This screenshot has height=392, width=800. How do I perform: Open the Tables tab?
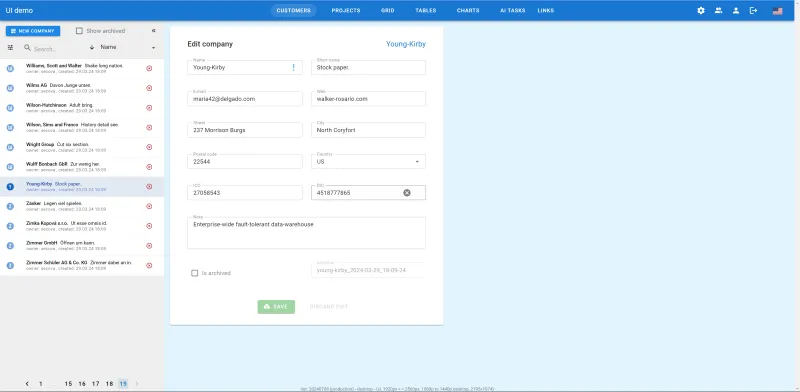click(426, 11)
